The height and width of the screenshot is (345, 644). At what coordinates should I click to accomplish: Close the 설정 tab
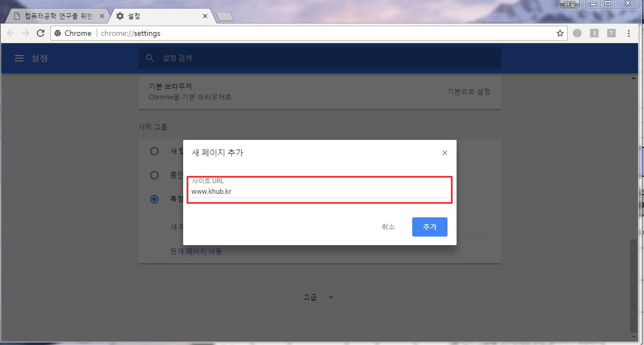click(205, 17)
